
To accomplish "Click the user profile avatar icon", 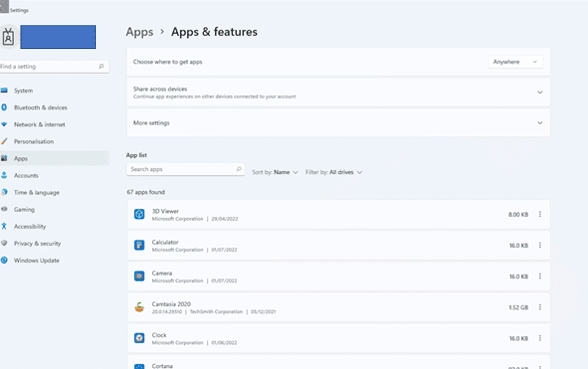I will (8, 37).
